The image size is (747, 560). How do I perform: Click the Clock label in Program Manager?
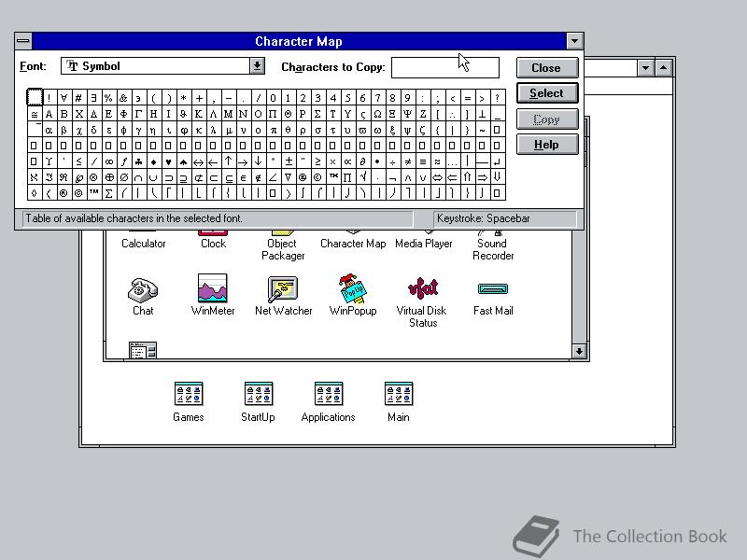[213, 244]
